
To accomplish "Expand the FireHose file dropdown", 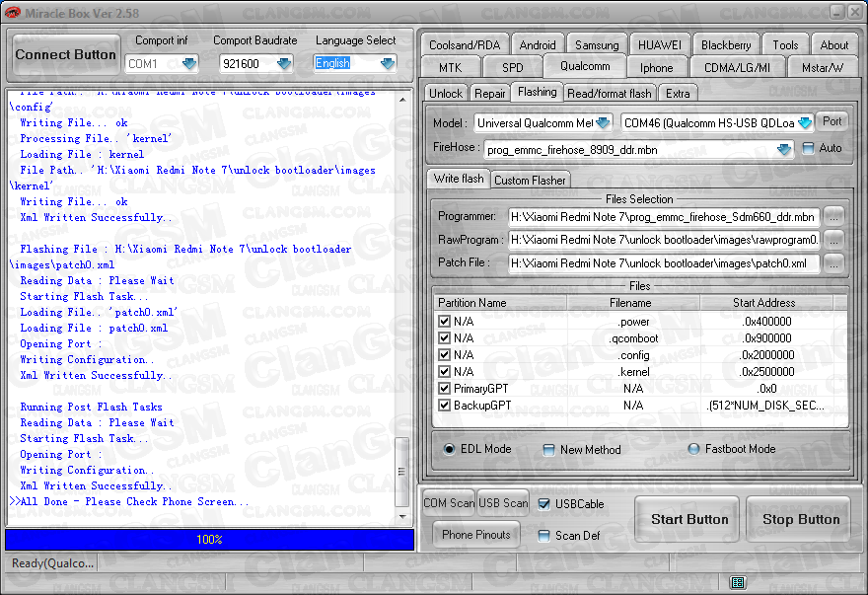I will [x=784, y=150].
